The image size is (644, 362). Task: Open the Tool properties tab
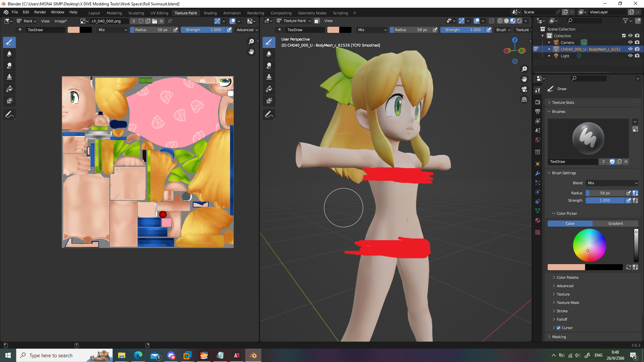pyautogui.click(x=538, y=90)
